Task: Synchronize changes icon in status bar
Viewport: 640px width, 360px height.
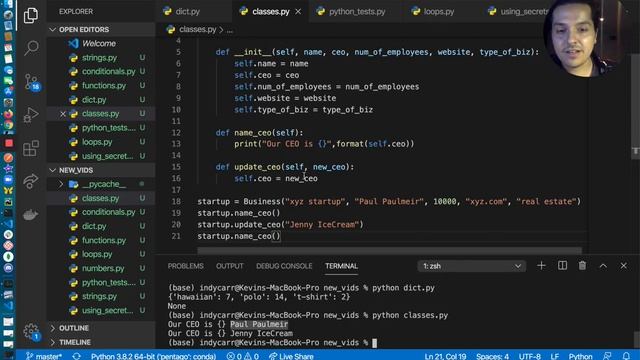Action: coord(76,356)
